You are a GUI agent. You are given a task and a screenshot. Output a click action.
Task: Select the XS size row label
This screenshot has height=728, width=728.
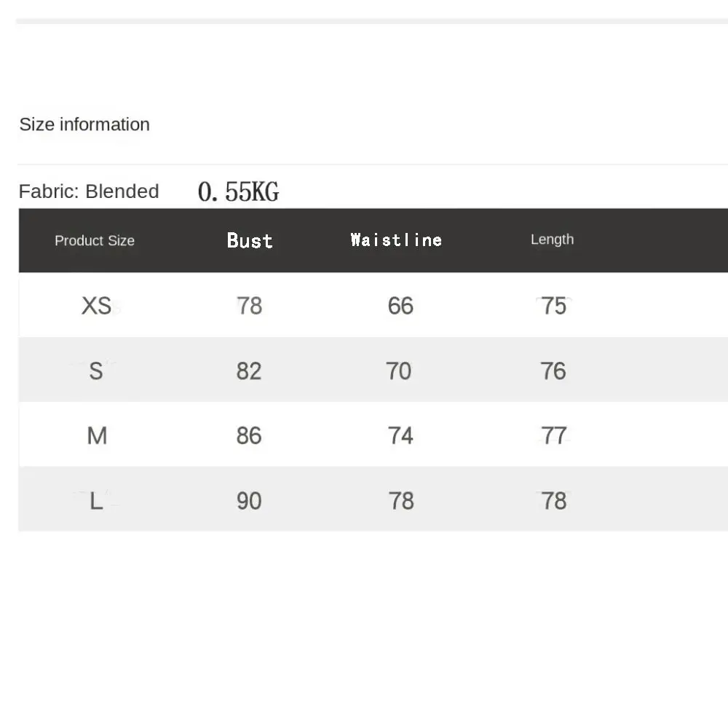coord(97,306)
